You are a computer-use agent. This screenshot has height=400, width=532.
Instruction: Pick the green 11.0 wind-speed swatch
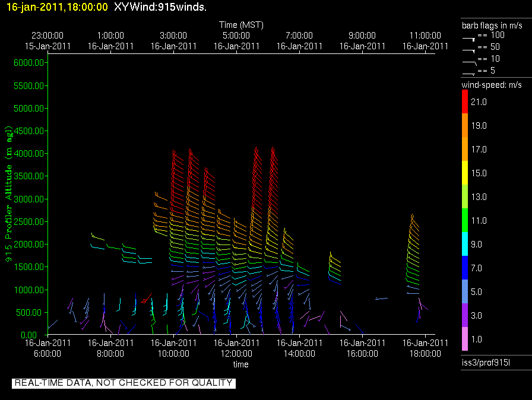[465, 220]
